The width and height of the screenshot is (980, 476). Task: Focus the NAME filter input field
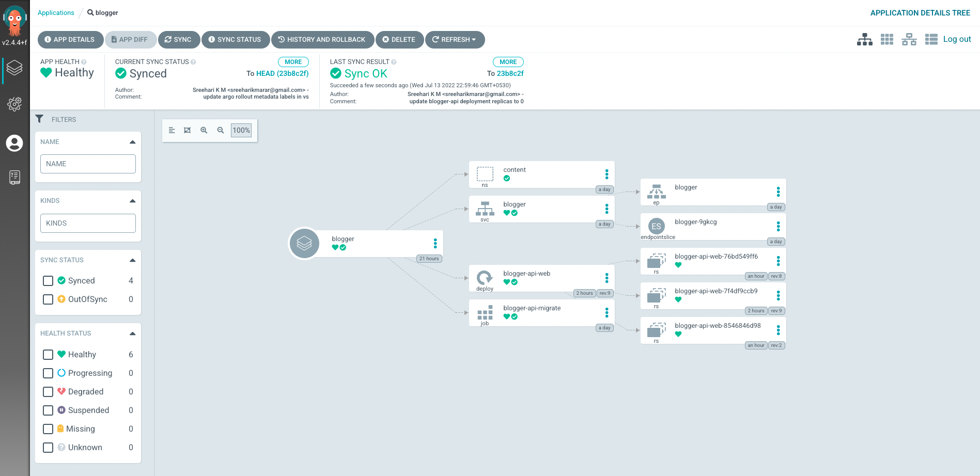(x=88, y=164)
